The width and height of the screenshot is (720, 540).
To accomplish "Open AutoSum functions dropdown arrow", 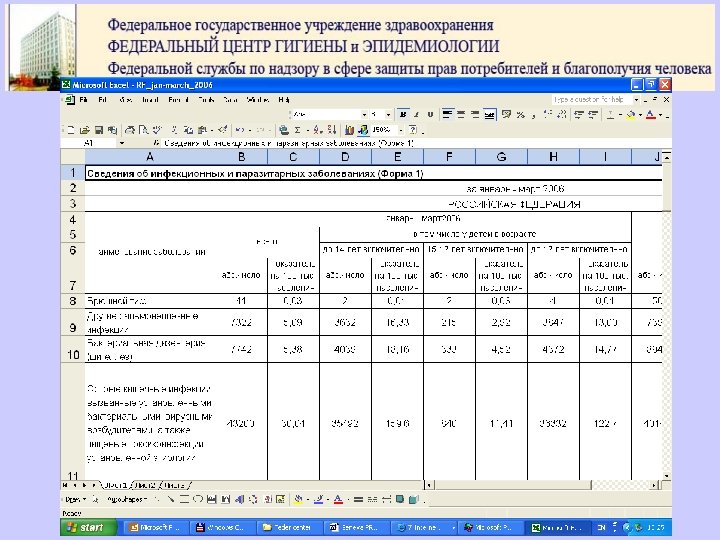I will click(x=307, y=130).
